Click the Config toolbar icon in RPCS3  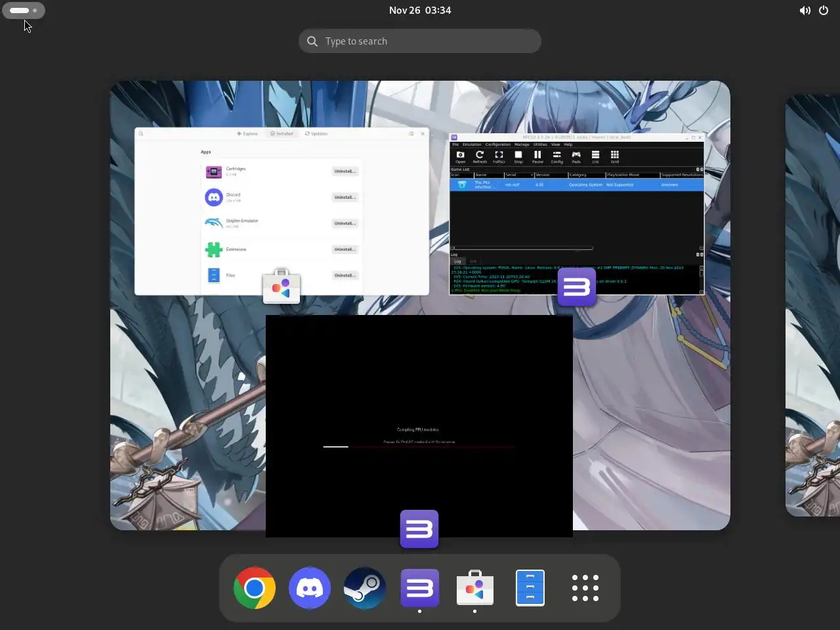click(557, 157)
